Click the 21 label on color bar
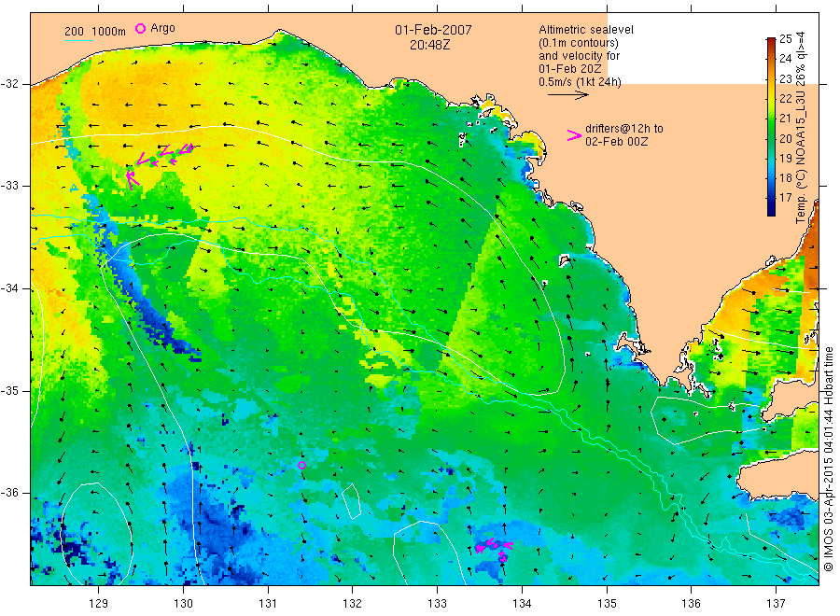 click(785, 119)
